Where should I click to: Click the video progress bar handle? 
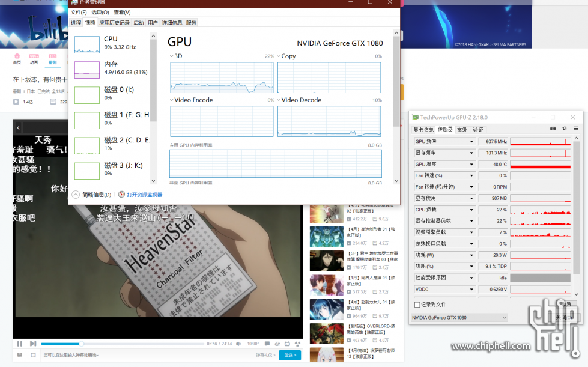[x=81, y=344]
